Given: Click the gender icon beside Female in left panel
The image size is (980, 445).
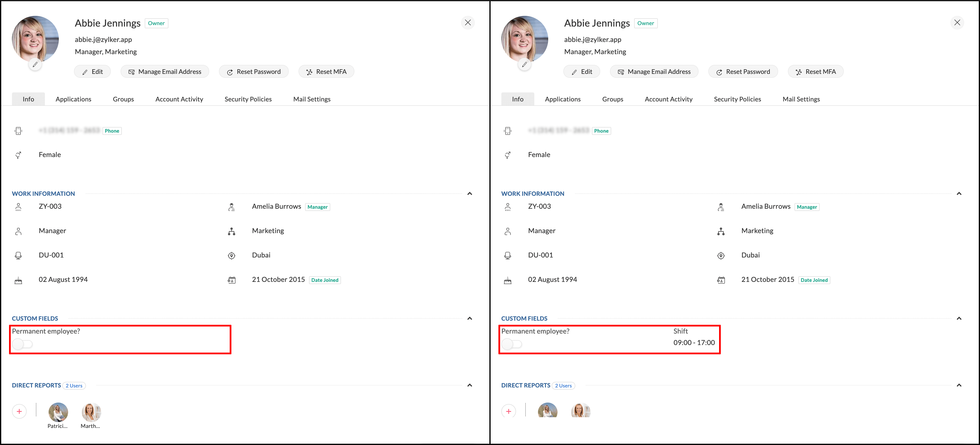Looking at the screenshot, I should click(18, 155).
